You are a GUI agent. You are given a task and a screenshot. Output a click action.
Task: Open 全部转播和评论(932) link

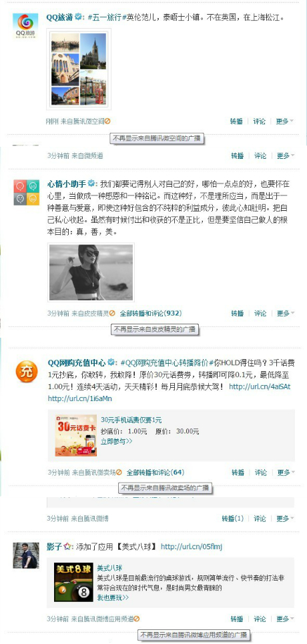coord(150,314)
